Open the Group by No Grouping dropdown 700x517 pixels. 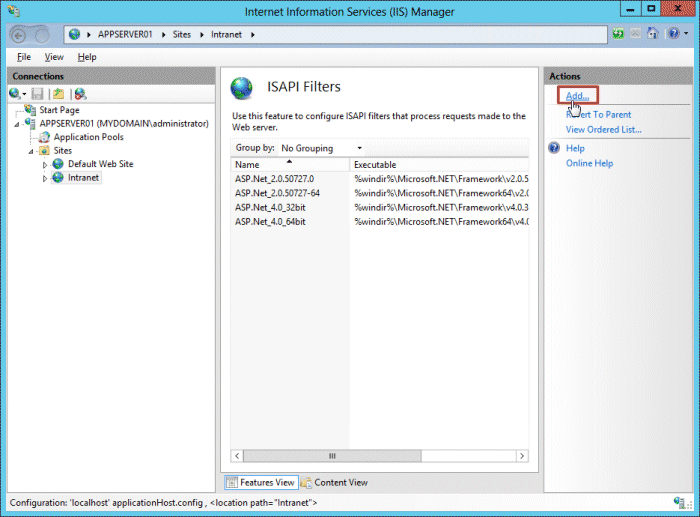321,148
